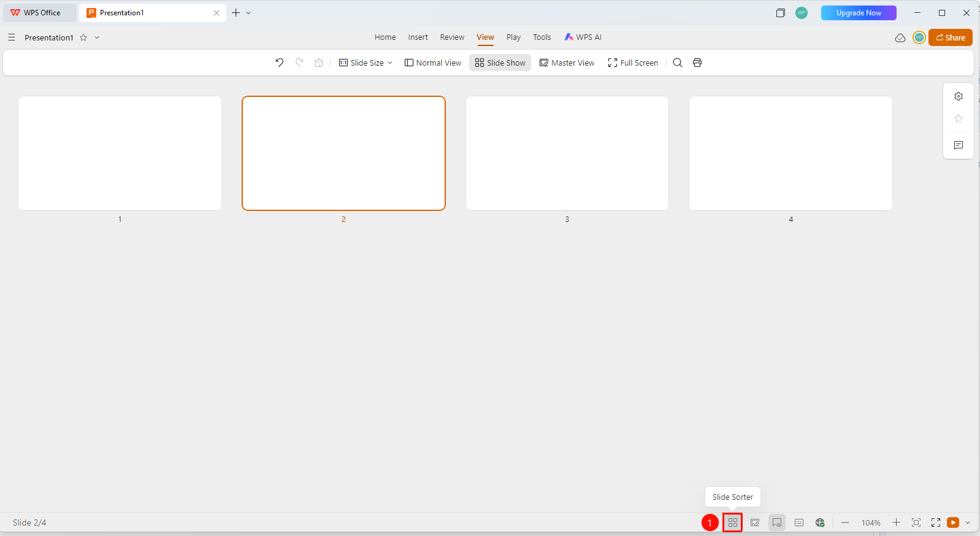This screenshot has width=980, height=536.
Task: Expand the new tab dropdown arrow
Action: 248,13
